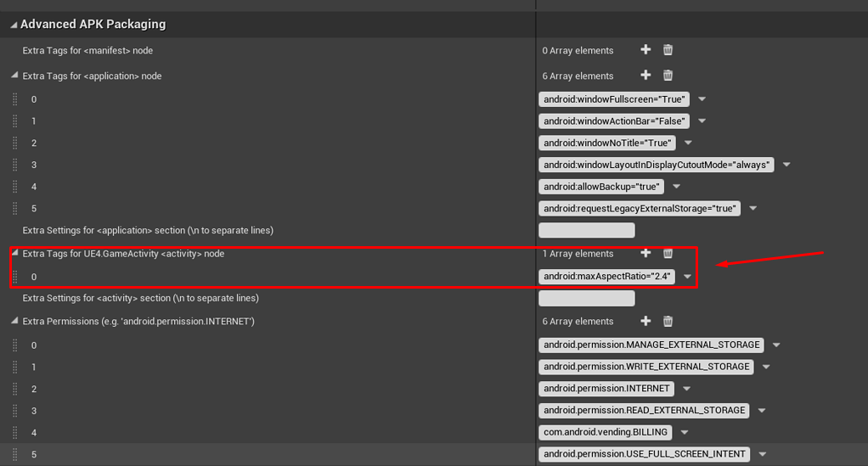The height and width of the screenshot is (466, 868).
Task: Select Extra Settings for activity section label
Action: click(x=141, y=298)
